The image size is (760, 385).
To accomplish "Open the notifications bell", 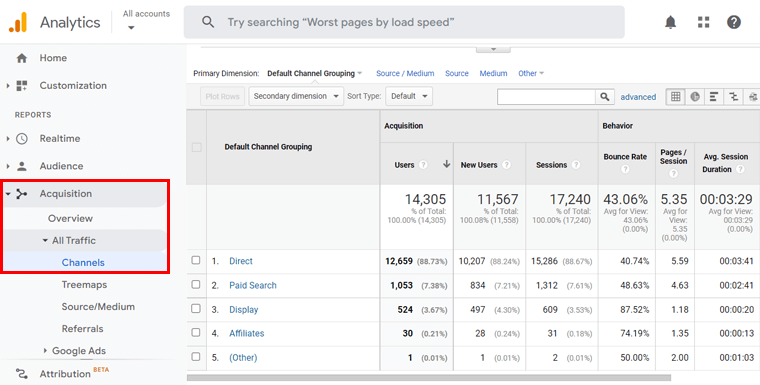I will tap(670, 22).
